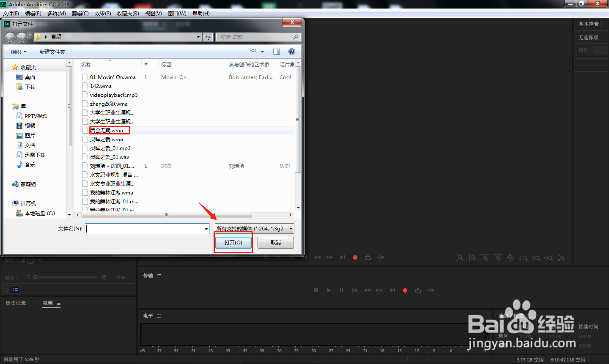Open the File menu
The image size is (609, 364).
11,14
